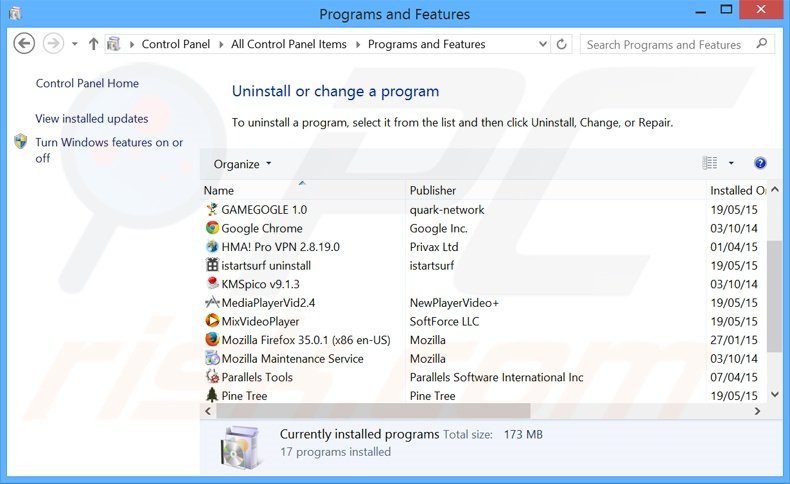The width and height of the screenshot is (790, 484).
Task: Click vertical scrollbar up arrow
Action: tap(775, 190)
